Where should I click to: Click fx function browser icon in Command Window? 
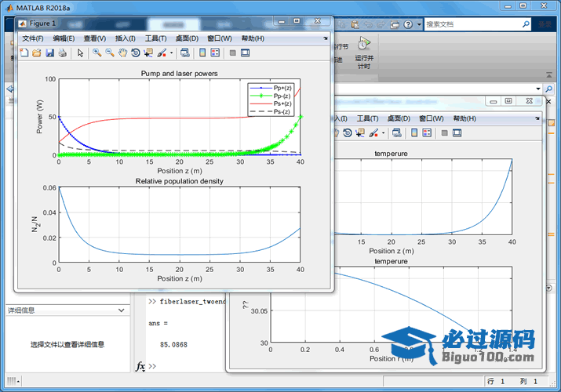pyautogui.click(x=140, y=366)
